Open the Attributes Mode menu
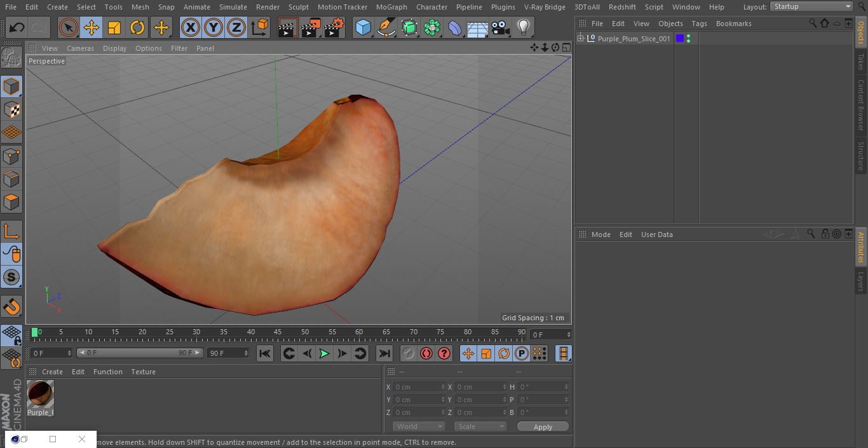The image size is (868, 448). coord(600,234)
